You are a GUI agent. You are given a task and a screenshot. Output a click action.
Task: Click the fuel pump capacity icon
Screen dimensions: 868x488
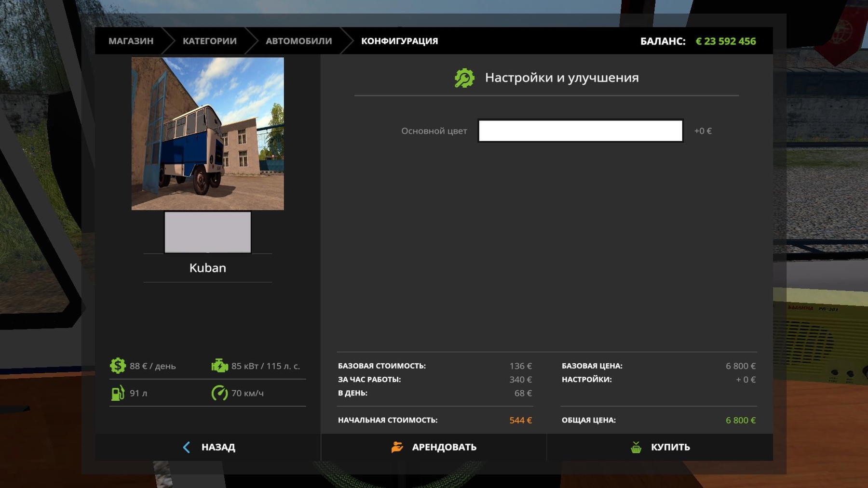118,393
